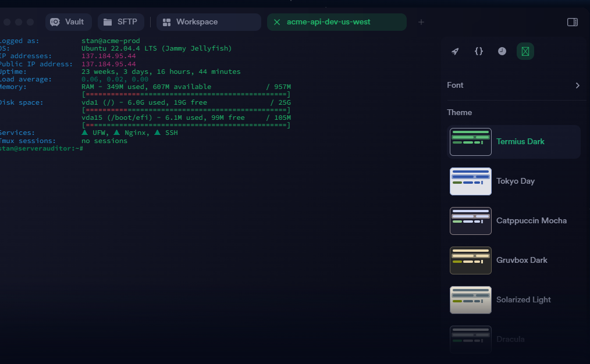This screenshot has width=590, height=364.
Task: Click the Catppuccin Mocha preview thumbnail
Action: tap(471, 221)
